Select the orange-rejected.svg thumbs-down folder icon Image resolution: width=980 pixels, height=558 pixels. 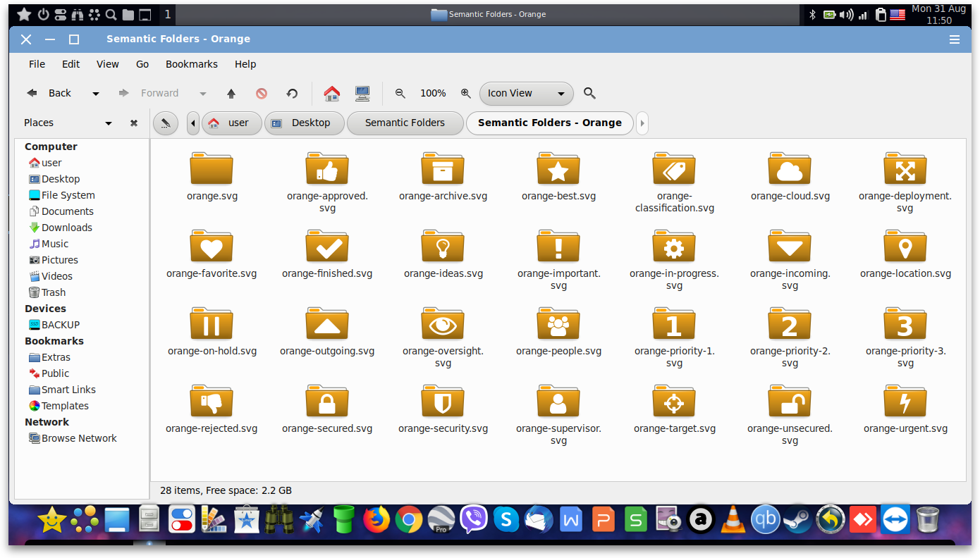(x=212, y=401)
